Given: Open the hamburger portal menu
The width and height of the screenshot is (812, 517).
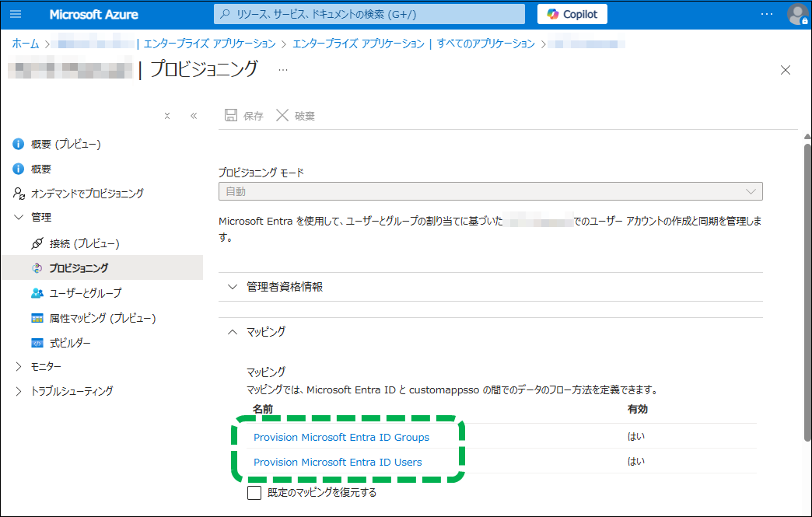Looking at the screenshot, I should pyautogui.click(x=16, y=14).
